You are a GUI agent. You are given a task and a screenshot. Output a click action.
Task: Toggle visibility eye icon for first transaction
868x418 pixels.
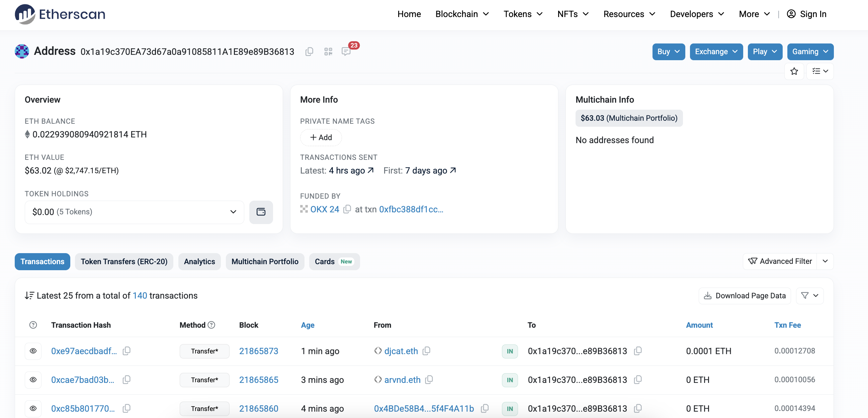34,351
